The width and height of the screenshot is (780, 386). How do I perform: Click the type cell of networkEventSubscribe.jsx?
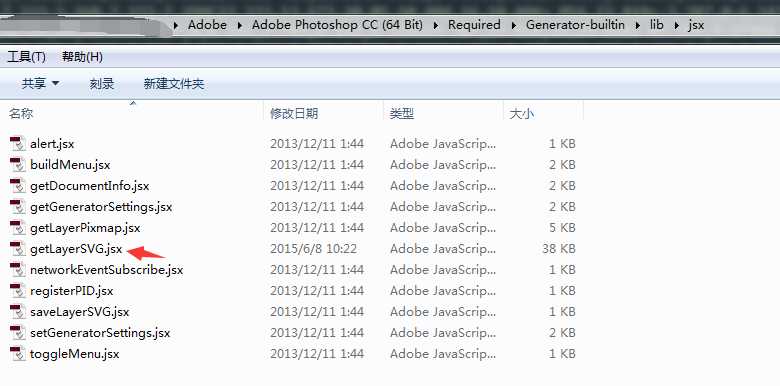pyautogui.click(x=443, y=270)
